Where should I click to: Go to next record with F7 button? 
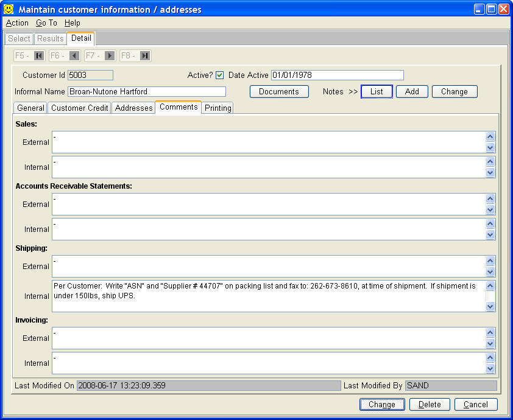[100, 55]
